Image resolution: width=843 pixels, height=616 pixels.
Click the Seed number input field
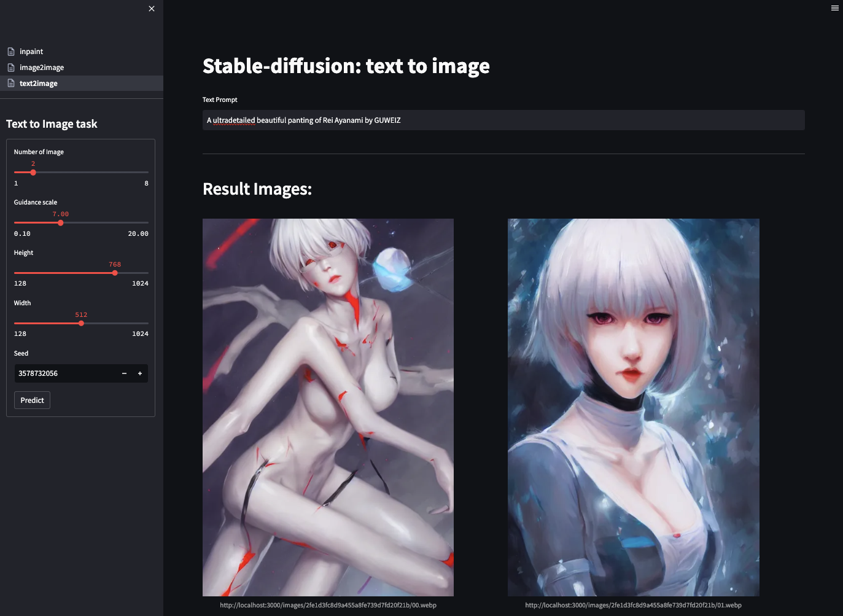coord(65,373)
